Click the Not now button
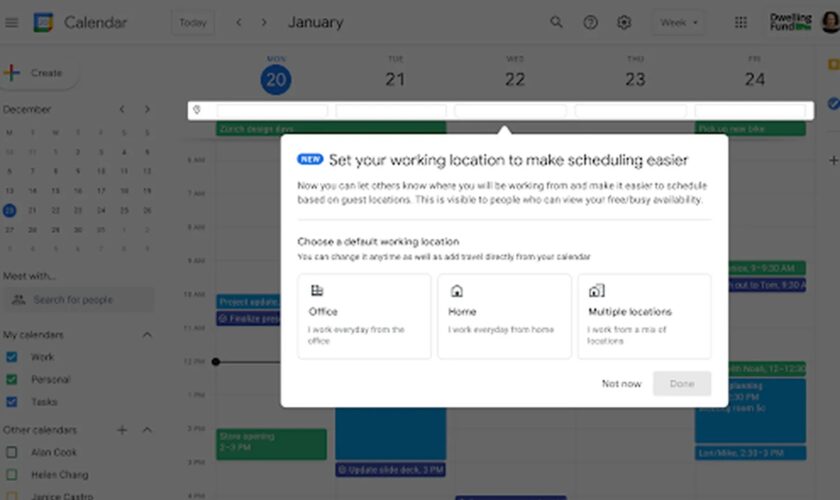The image size is (840, 500). pos(621,384)
